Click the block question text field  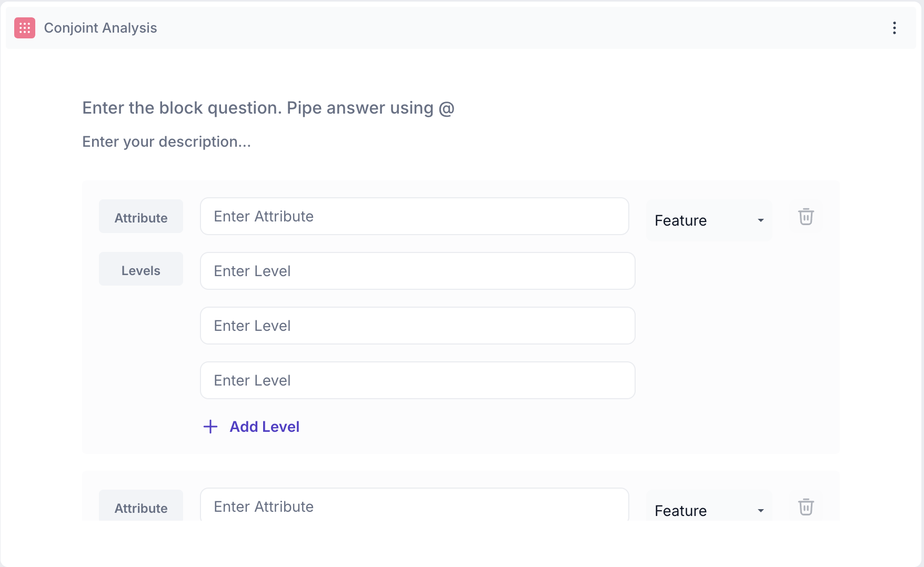point(268,108)
